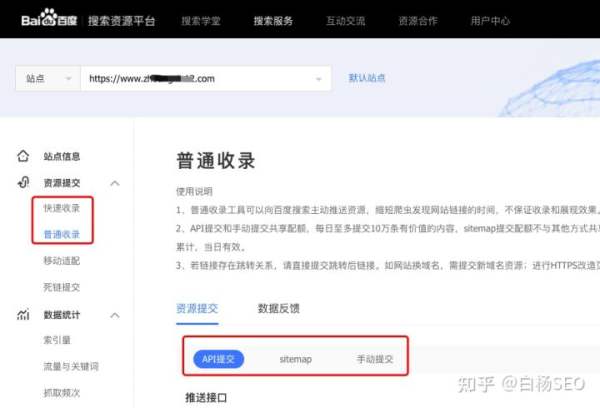
Task: Open 搜索服务 in top navigation
Action: (273, 21)
